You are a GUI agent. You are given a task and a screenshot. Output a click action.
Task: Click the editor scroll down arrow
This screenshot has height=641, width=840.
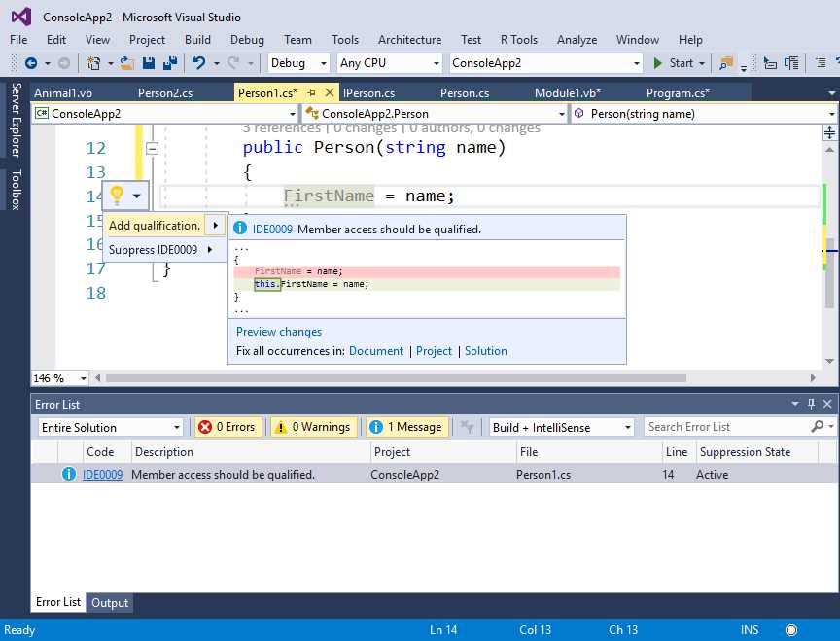[829, 361]
